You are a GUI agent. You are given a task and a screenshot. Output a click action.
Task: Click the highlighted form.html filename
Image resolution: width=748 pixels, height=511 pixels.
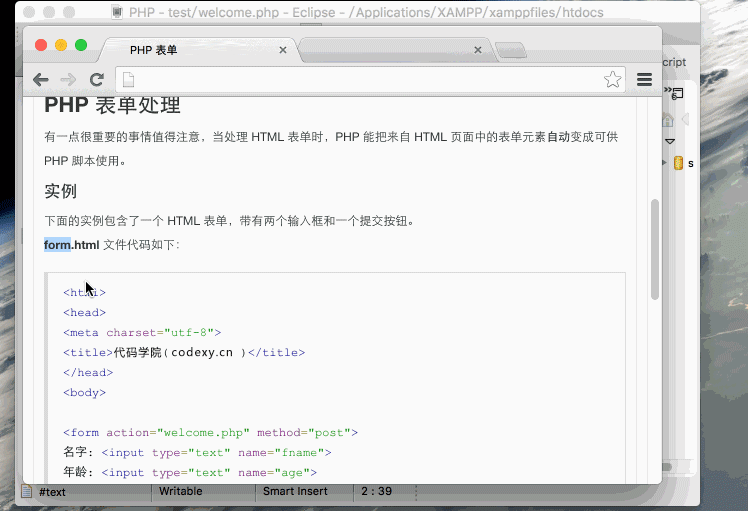coord(72,245)
